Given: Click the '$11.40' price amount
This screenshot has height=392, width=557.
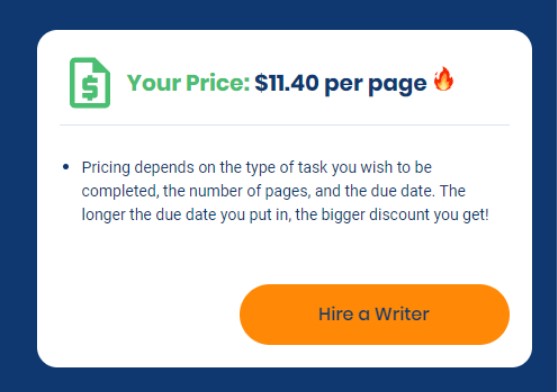Looking at the screenshot, I should [x=286, y=83].
